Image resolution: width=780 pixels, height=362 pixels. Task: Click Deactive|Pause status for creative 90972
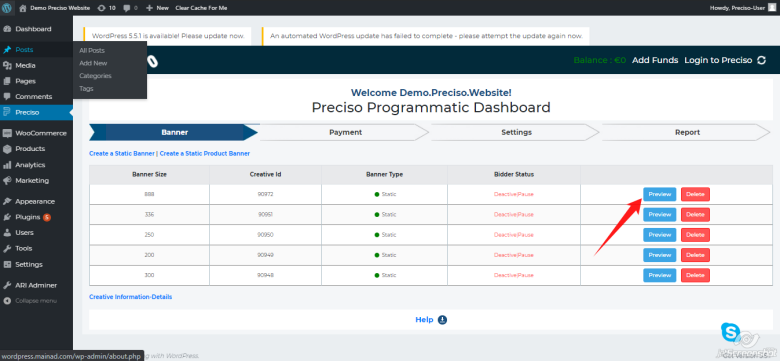[x=513, y=194]
